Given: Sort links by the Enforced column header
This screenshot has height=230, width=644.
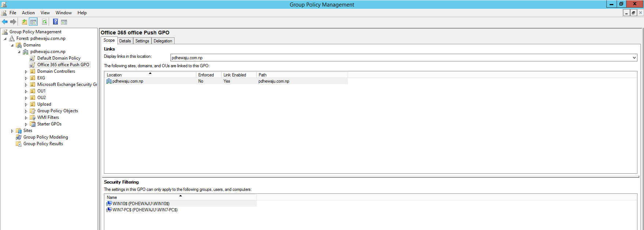Looking at the screenshot, I should [209, 75].
